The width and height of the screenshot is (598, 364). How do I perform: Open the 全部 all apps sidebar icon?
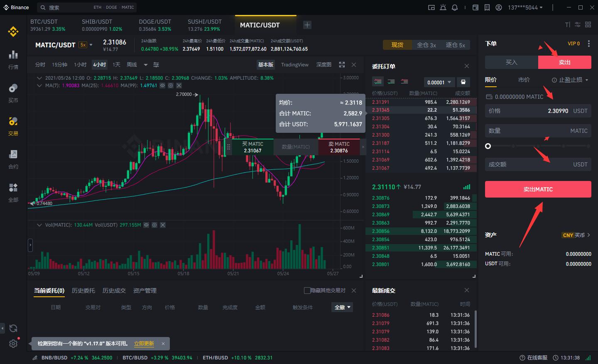pyautogui.click(x=13, y=192)
